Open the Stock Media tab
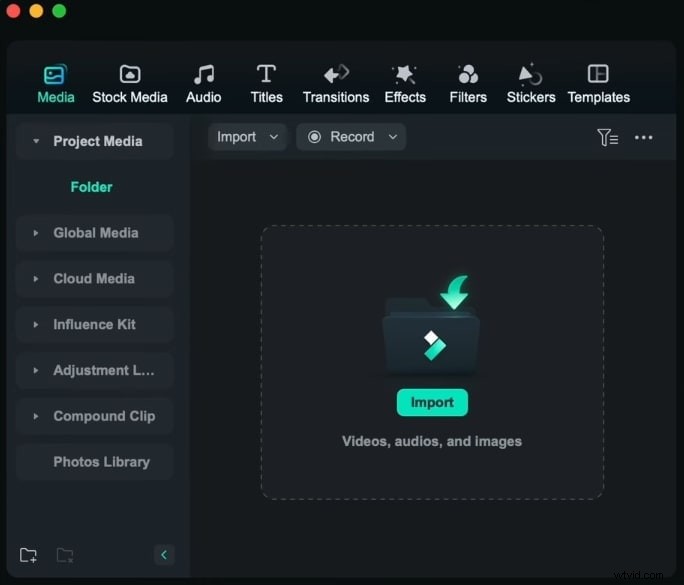684x585 pixels. point(130,84)
